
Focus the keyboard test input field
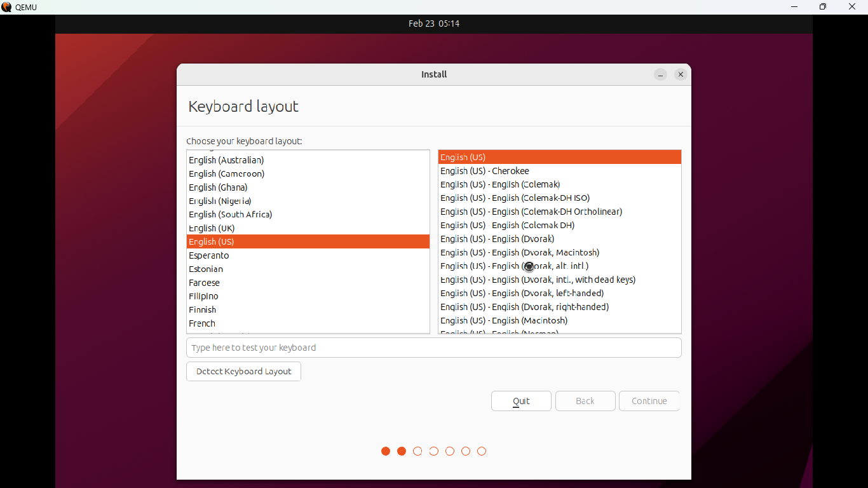[434, 348]
